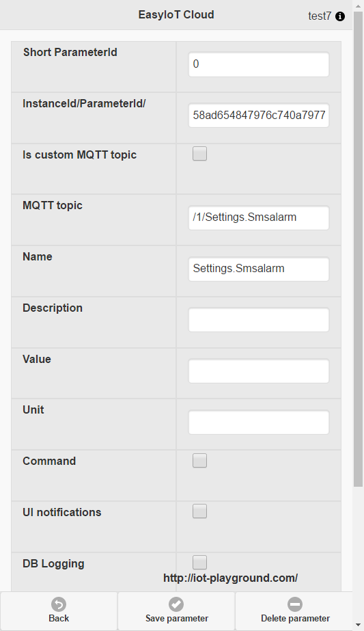Click the Short ParameterId input field

pyautogui.click(x=259, y=64)
